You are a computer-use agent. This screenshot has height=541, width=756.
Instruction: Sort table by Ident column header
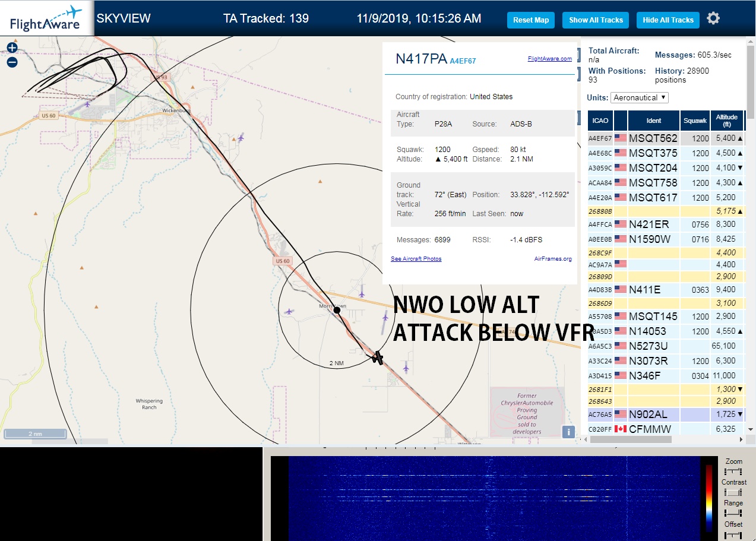pyautogui.click(x=654, y=121)
